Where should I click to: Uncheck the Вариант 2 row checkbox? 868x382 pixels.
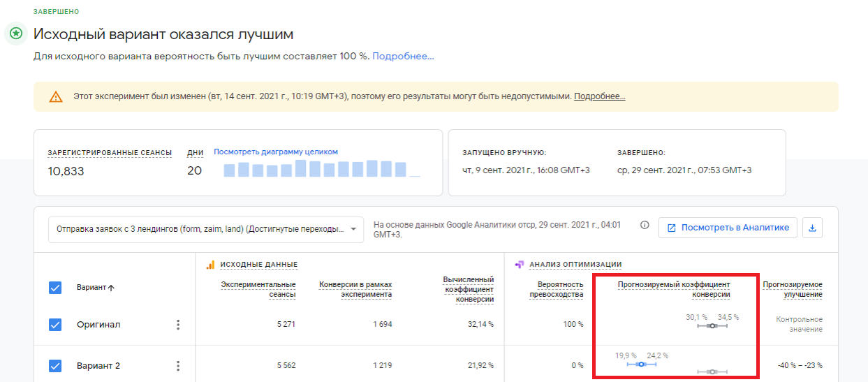pos(56,366)
